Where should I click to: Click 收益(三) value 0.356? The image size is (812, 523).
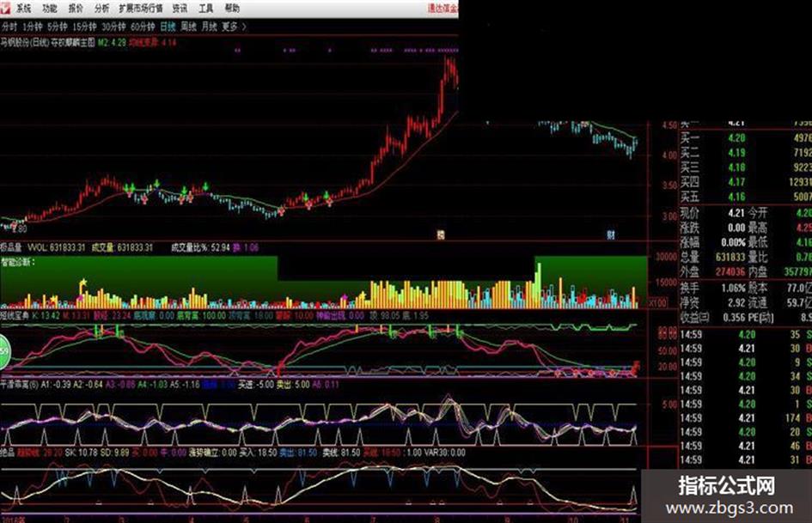click(x=734, y=318)
